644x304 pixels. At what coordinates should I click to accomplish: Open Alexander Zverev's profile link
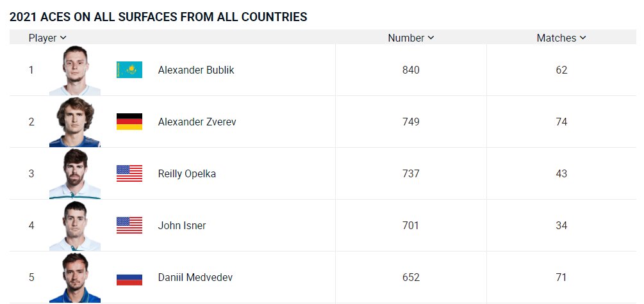(x=197, y=122)
